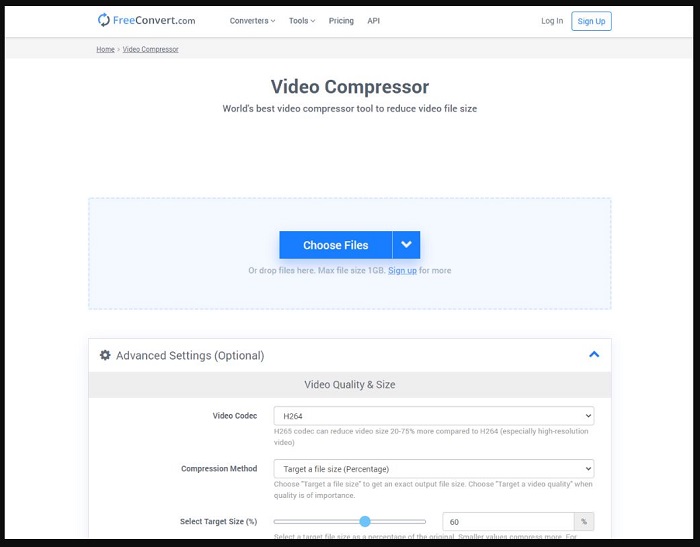Click the Log In link
Image resolution: width=700 pixels, height=547 pixels.
(552, 21)
